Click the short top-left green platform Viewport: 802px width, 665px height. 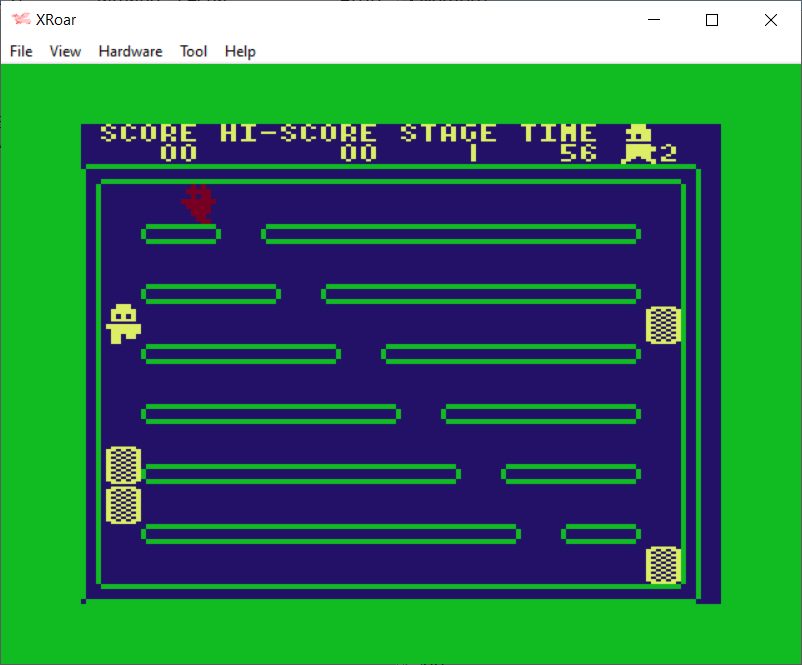click(181, 234)
